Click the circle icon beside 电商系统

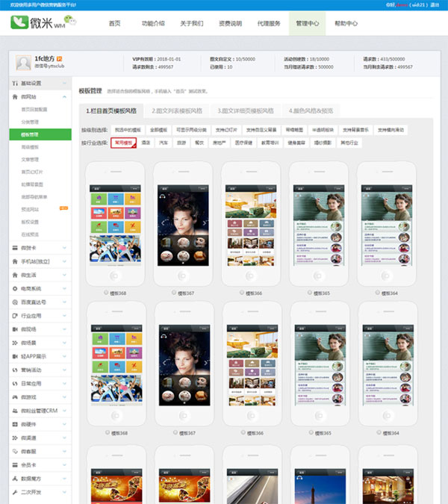click(15, 289)
